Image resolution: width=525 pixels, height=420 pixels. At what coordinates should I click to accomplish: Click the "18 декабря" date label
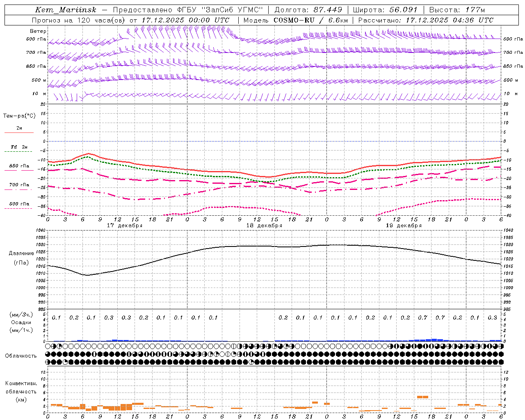[264, 226]
